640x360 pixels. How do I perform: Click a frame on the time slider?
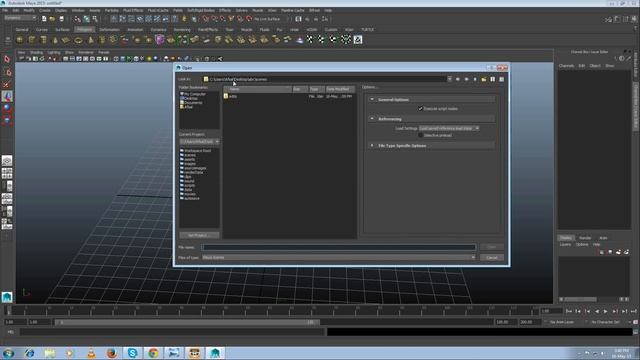click(x=273, y=311)
